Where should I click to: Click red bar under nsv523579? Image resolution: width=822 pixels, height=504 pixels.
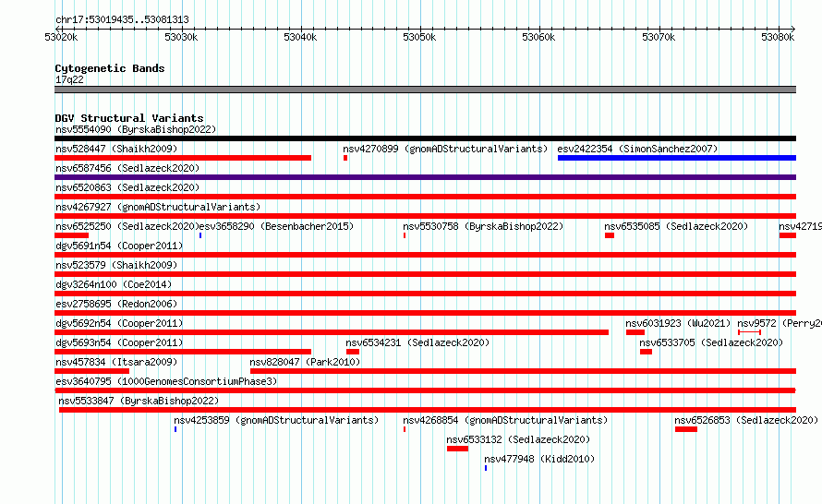pyautogui.click(x=425, y=274)
